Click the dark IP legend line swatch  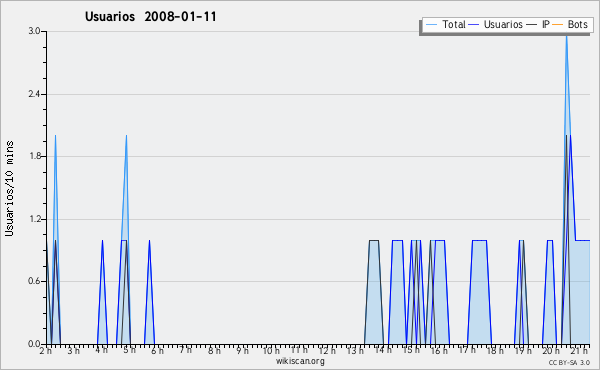click(x=532, y=25)
